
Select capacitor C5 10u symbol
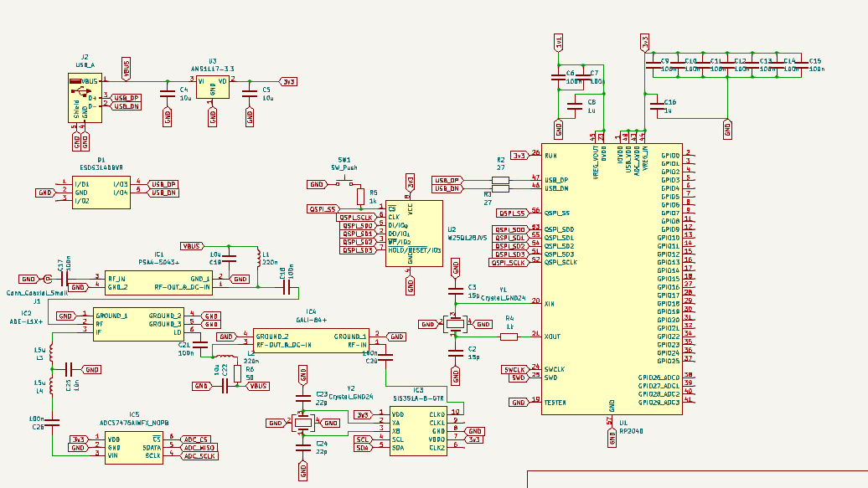[250, 93]
